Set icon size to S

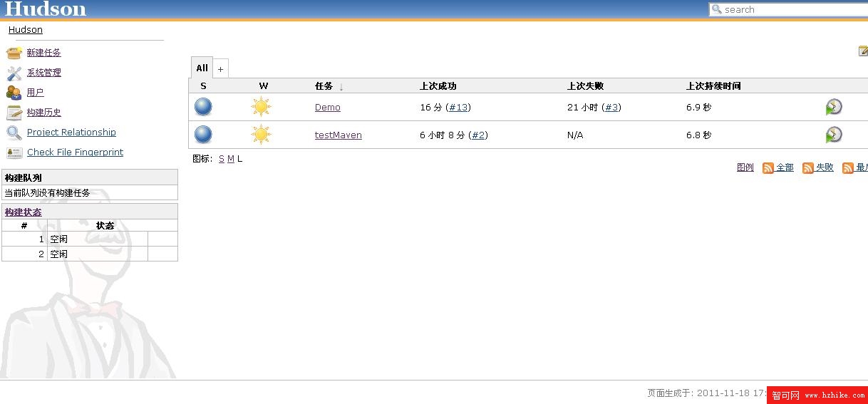222,159
